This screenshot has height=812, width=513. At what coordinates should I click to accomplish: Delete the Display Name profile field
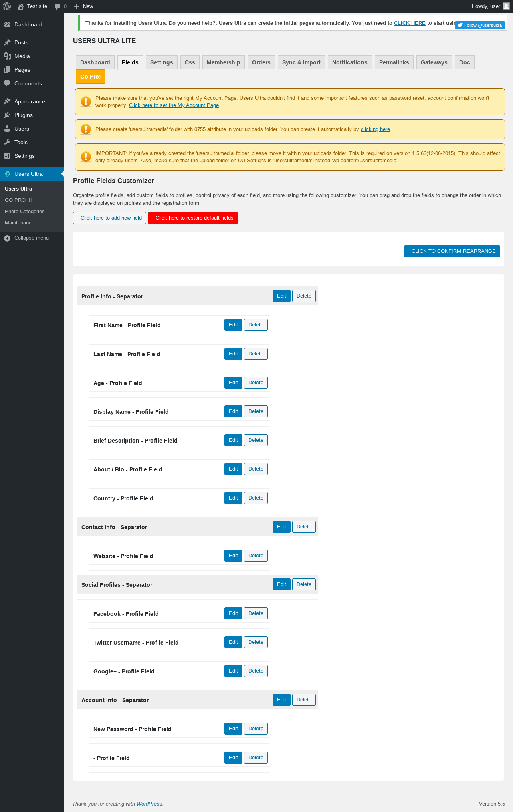[256, 411]
